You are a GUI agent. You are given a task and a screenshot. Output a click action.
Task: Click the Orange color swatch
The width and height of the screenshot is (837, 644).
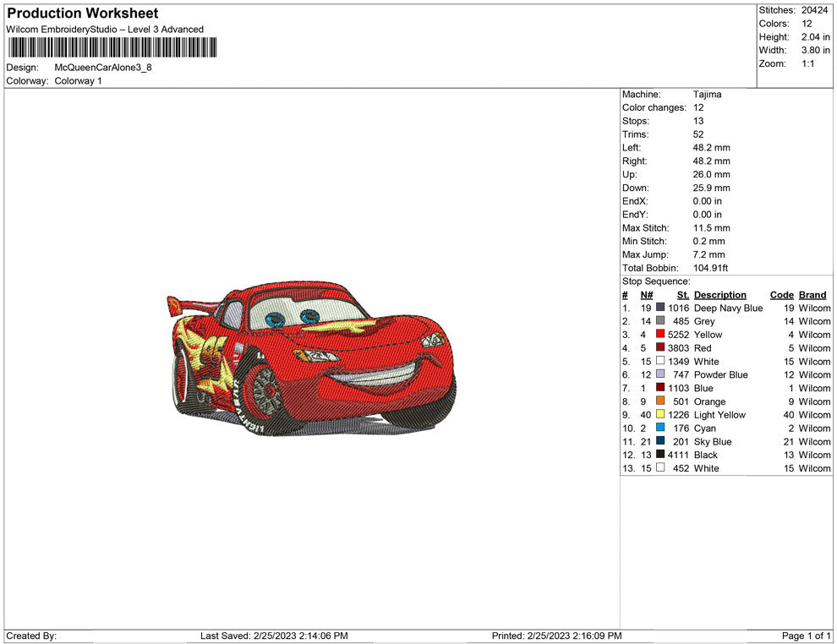660,401
